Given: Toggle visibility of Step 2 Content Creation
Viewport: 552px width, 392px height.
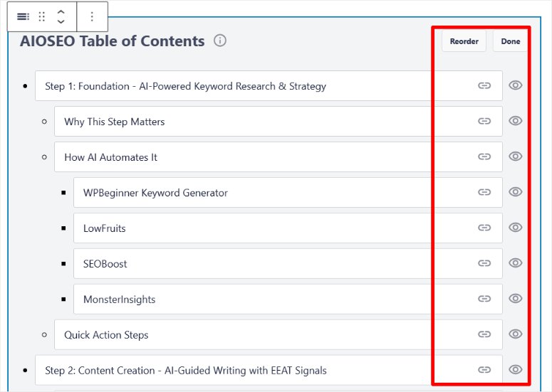Looking at the screenshot, I should (516, 369).
